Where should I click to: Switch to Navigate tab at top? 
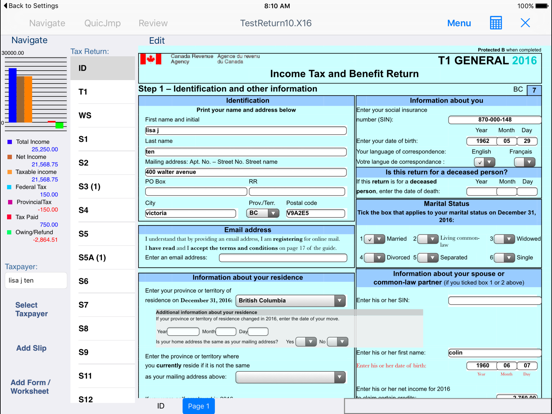pos(47,23)
